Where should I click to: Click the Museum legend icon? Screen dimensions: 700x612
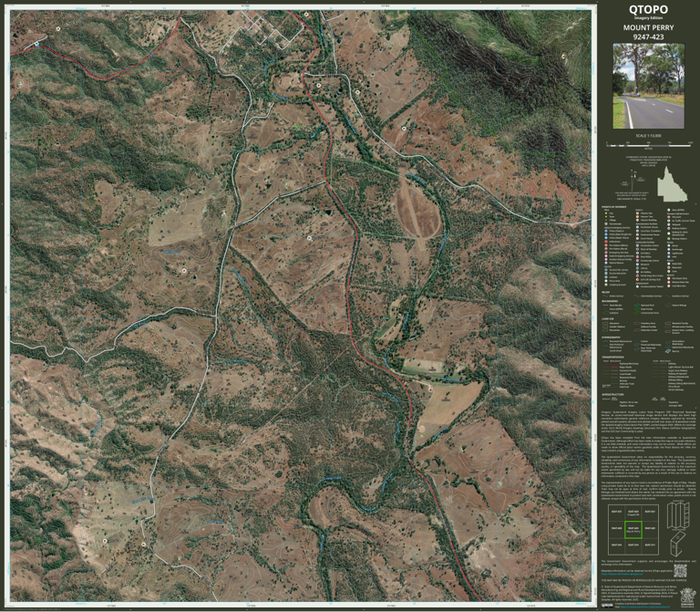(x=637, y=264)
